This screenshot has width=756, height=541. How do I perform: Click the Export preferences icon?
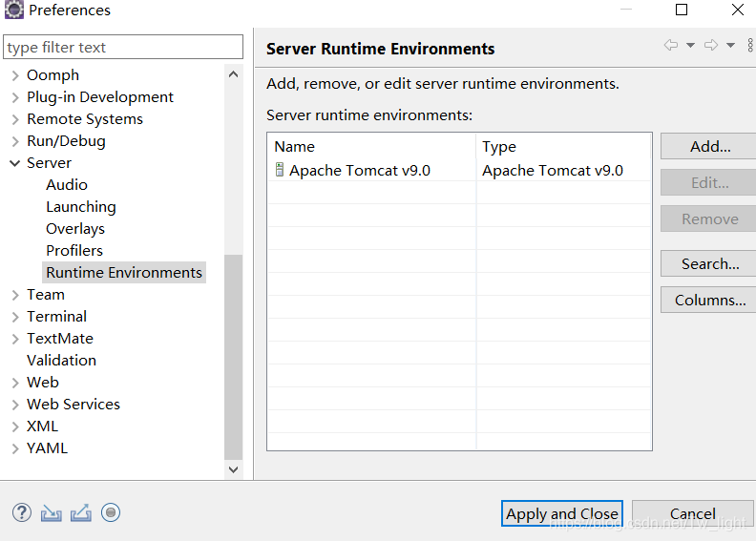pyautogui.click(x=81, y=513)
